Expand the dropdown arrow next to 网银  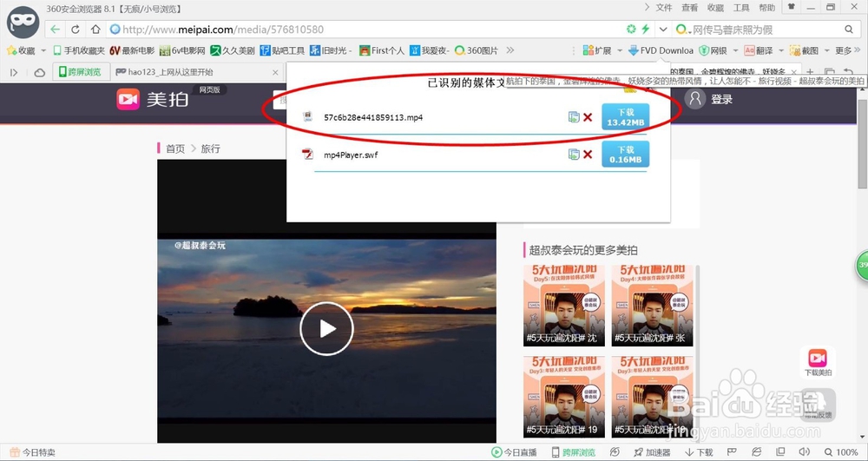[736, 50]
